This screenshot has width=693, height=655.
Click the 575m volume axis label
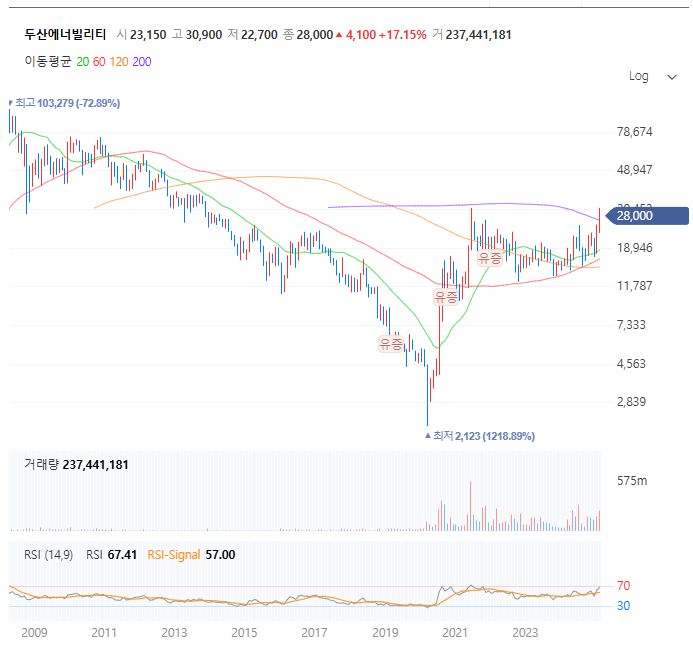632,481
